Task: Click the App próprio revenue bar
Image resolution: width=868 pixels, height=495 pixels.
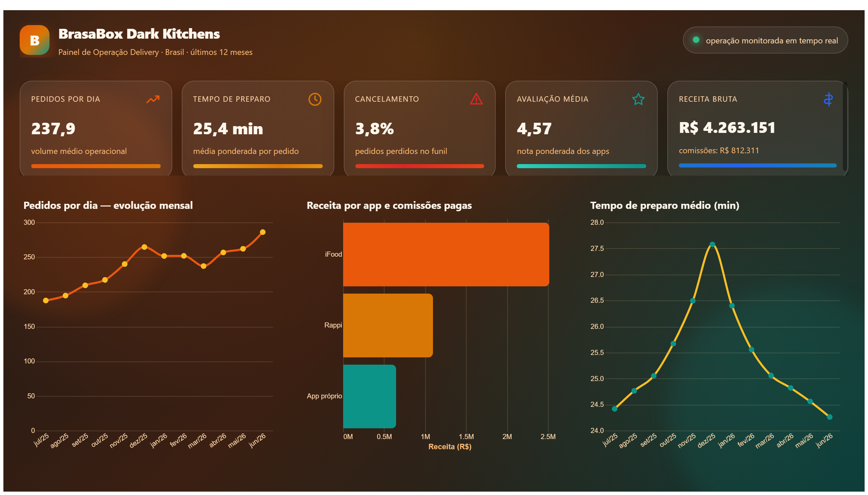Action: (370, 396)
